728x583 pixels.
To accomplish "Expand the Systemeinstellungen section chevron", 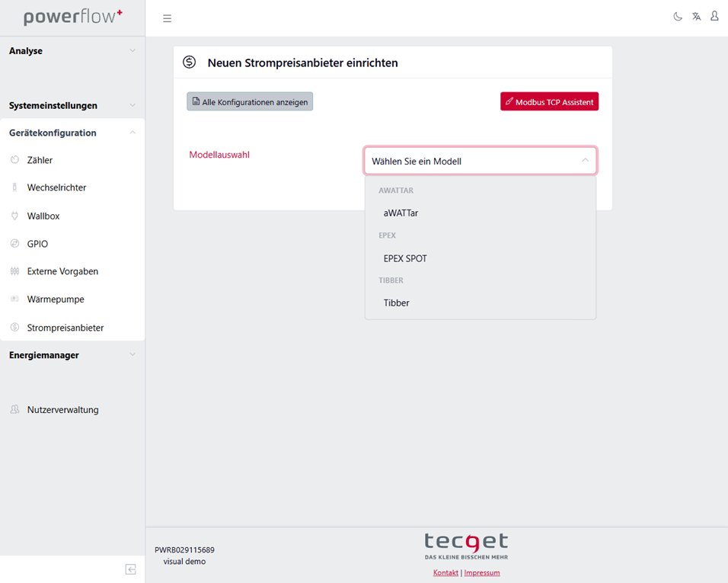I will [x=133, y=105].
